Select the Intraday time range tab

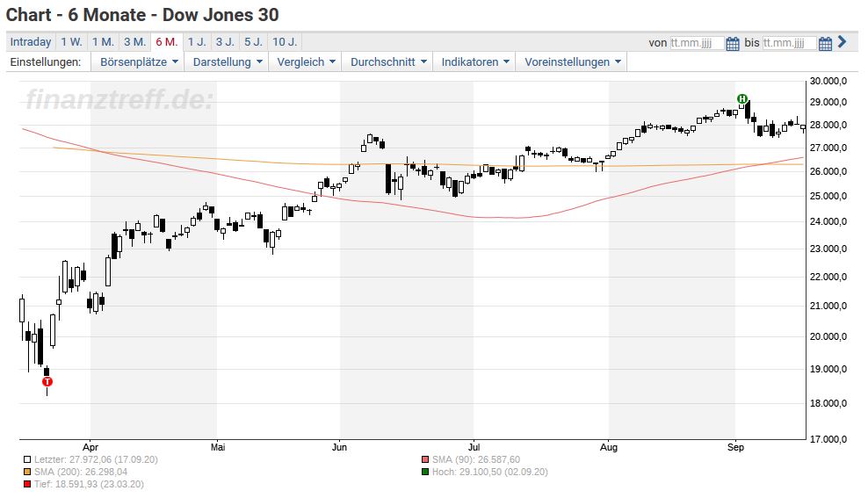[31, 42]
